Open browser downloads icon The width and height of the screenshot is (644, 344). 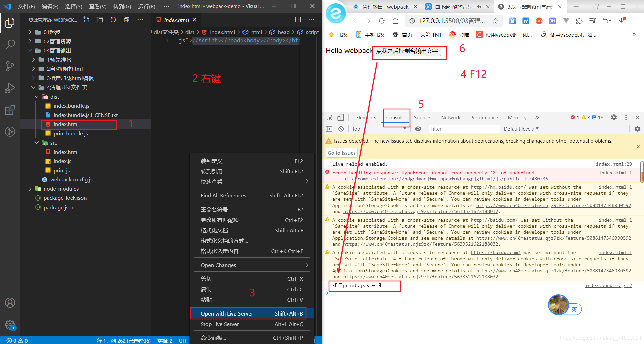[x=622, y=21]
